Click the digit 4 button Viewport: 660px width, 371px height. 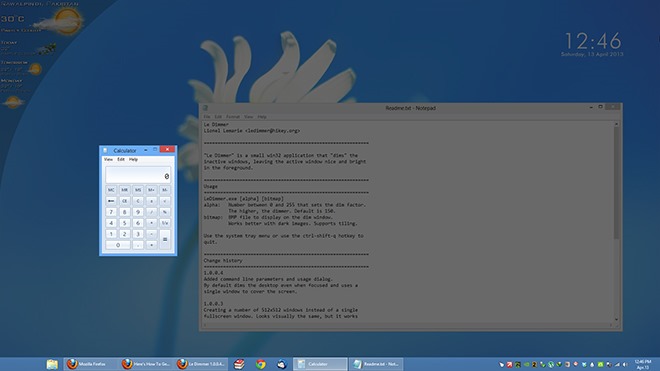click(x=111, y=223)
